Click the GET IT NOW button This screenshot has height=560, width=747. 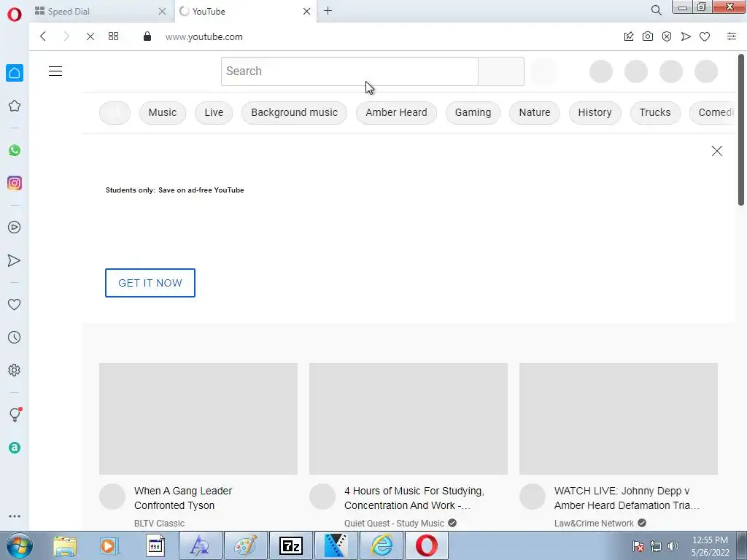pos(150,283)
